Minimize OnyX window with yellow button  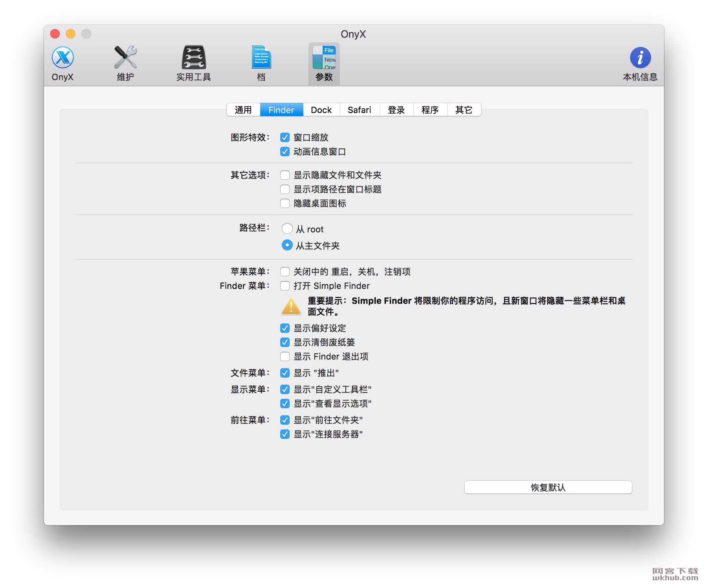(71, 34)
